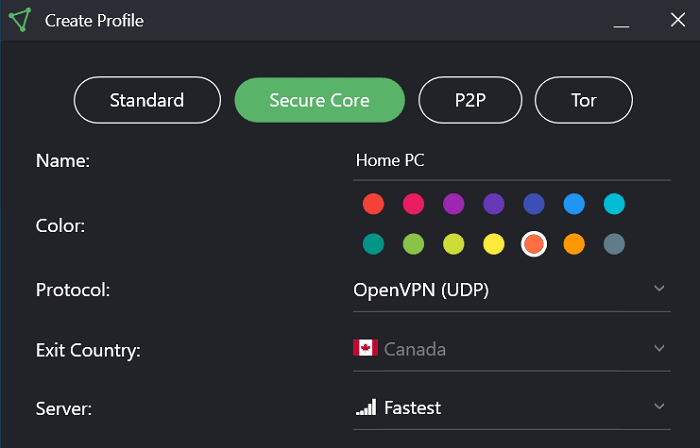Pick the red color swatch
This screenshot has height=448, width=700.
373,204
